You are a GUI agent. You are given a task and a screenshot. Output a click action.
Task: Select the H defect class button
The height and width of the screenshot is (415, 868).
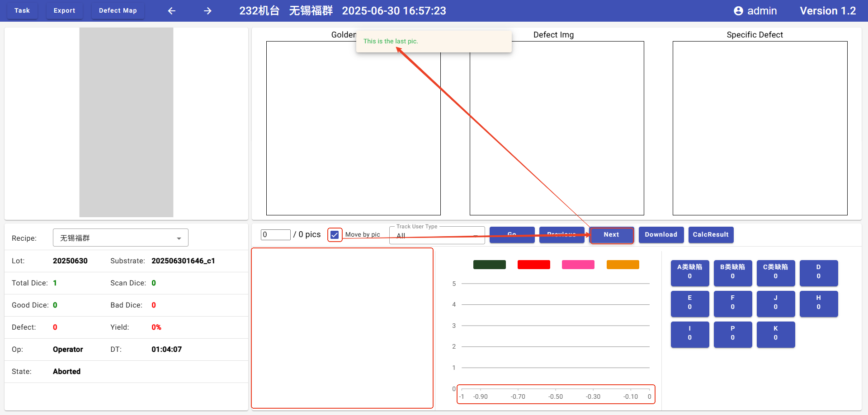pos(819,303)
